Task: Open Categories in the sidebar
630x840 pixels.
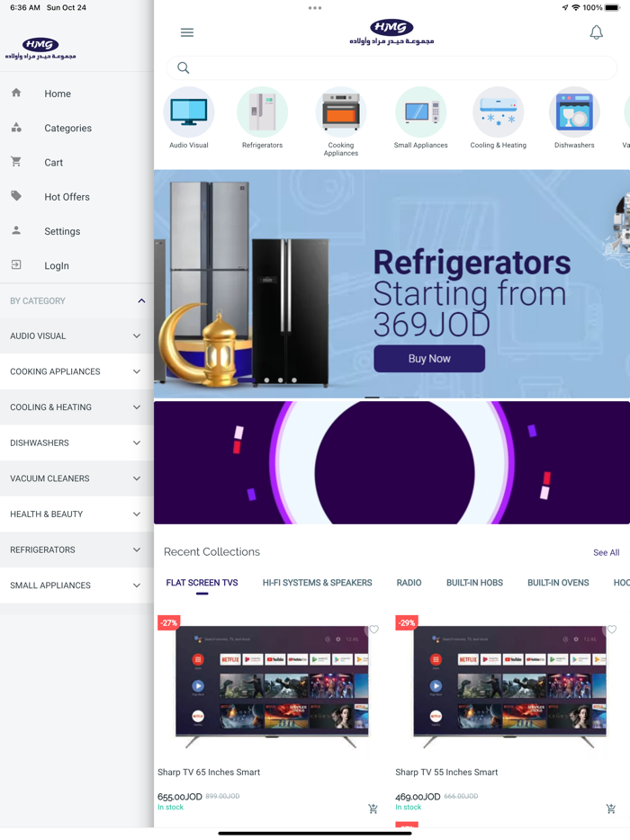Action: click(x=68, y=128)
